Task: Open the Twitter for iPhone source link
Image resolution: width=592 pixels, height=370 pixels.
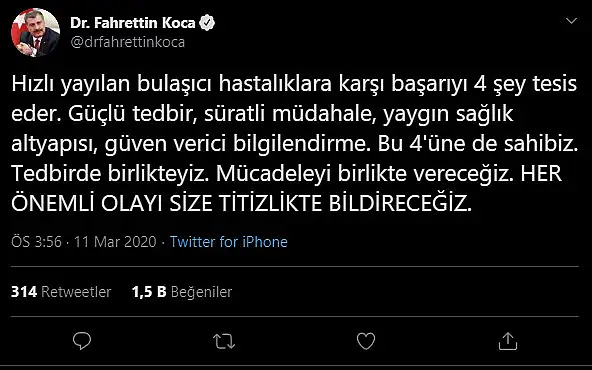Action: [228, 242]
